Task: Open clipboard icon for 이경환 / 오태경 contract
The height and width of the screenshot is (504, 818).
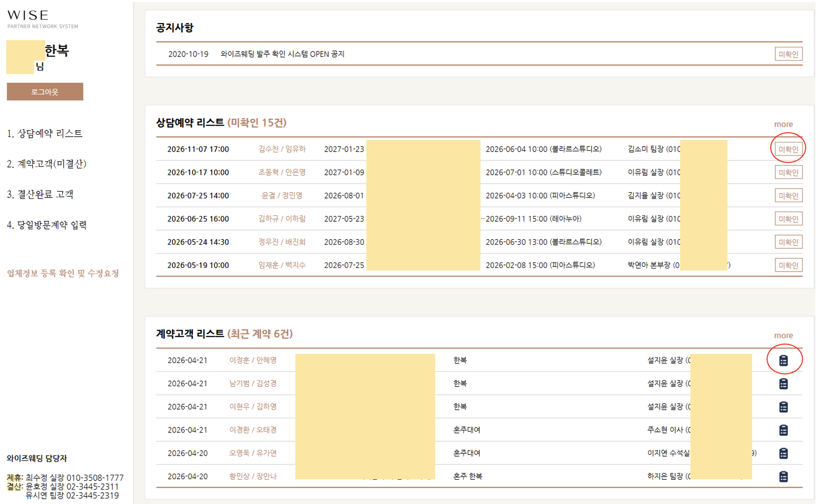Action: coord(783,430)
